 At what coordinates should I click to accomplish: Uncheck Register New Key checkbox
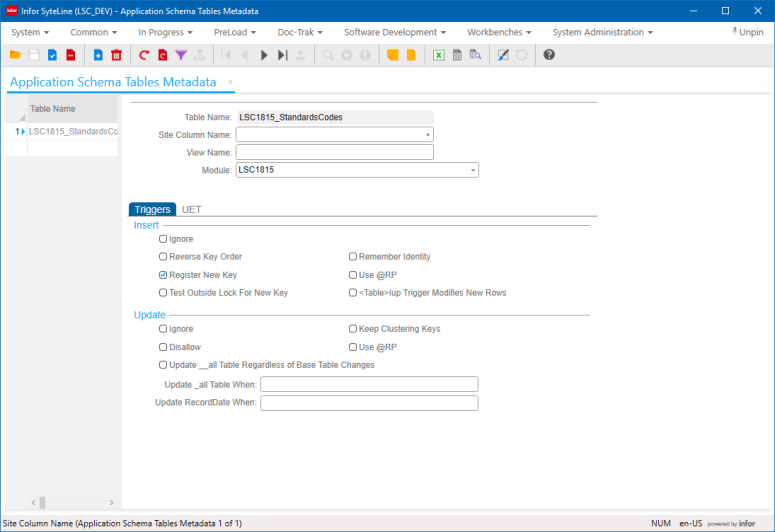coord(163,275)
